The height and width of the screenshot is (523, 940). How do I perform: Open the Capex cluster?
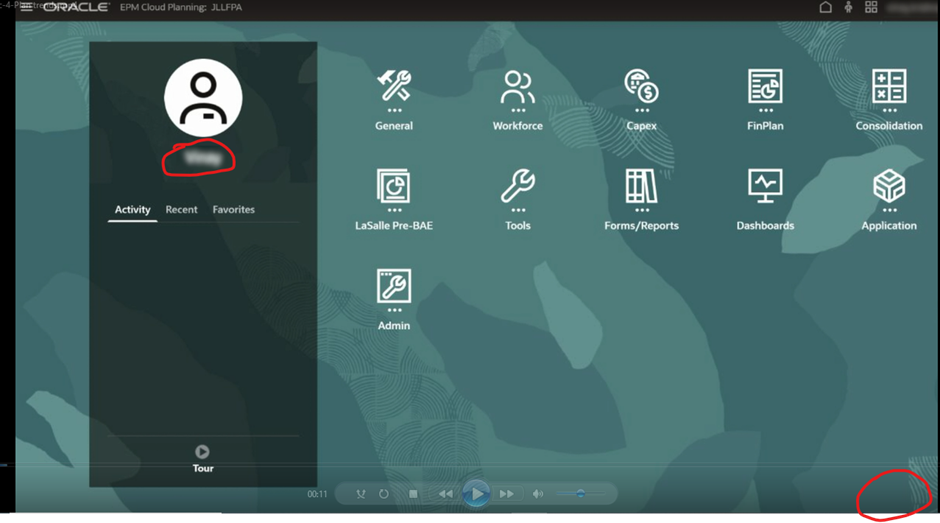click(x=641, y=101)
